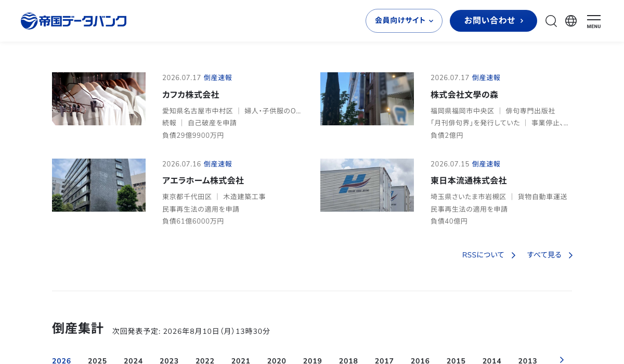624x364 pixels.
Task: Select the 2016 year tab
Action: [420, 361]
